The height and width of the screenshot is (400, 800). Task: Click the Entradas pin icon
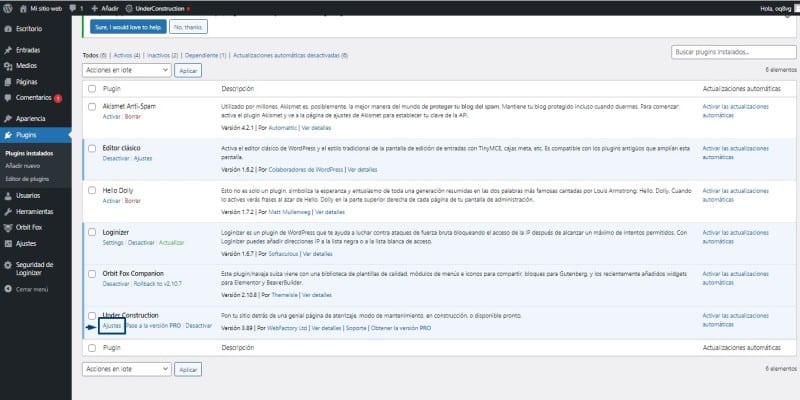(8, 50)
